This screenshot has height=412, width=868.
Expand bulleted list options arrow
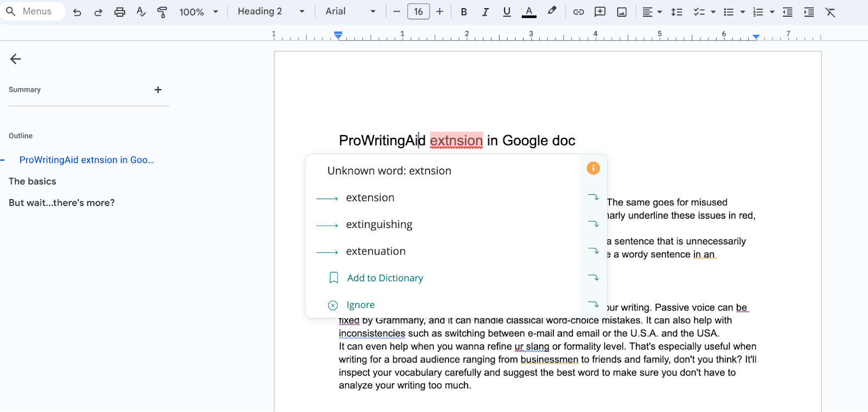(x=743, y=12)
